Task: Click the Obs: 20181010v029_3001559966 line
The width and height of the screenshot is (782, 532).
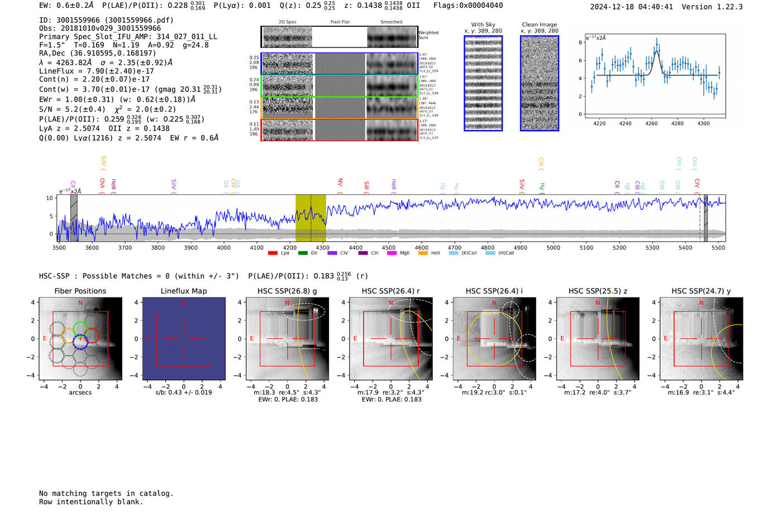Action: (x=100, y=28)
